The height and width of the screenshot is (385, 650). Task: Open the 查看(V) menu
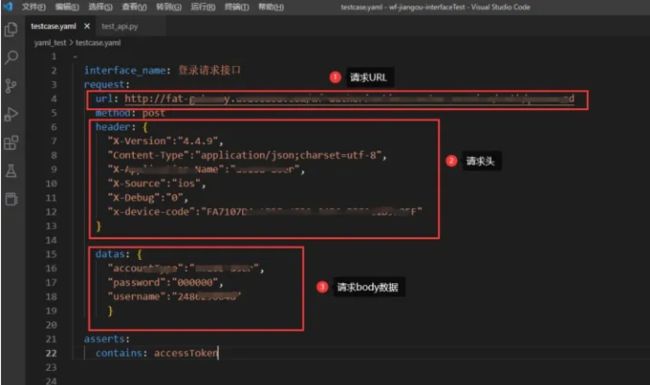134,7
